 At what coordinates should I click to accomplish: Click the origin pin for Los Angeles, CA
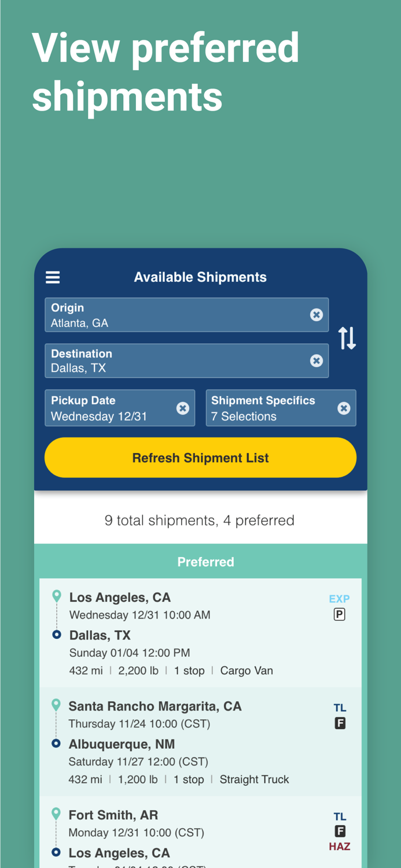coord(56,595)
